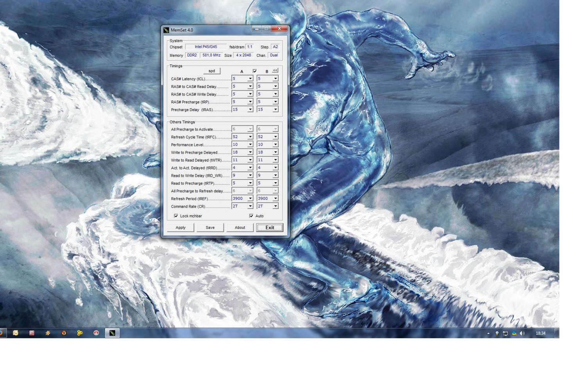Open the About dialog

[240, 228]
